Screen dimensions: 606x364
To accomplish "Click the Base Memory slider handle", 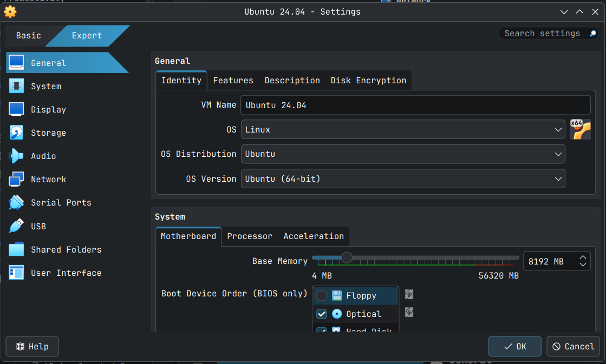I will (x=347, y=258).
